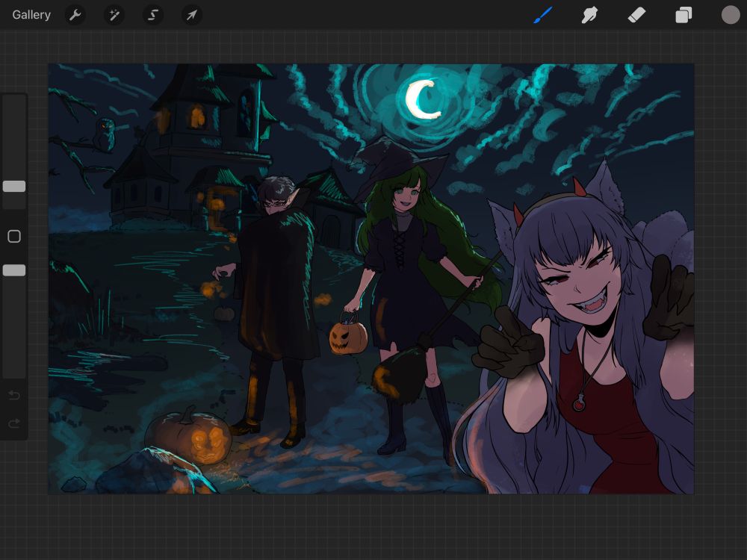Activate the Transform arrow tool
747x560 pixels.
click(x=191, y=15)
